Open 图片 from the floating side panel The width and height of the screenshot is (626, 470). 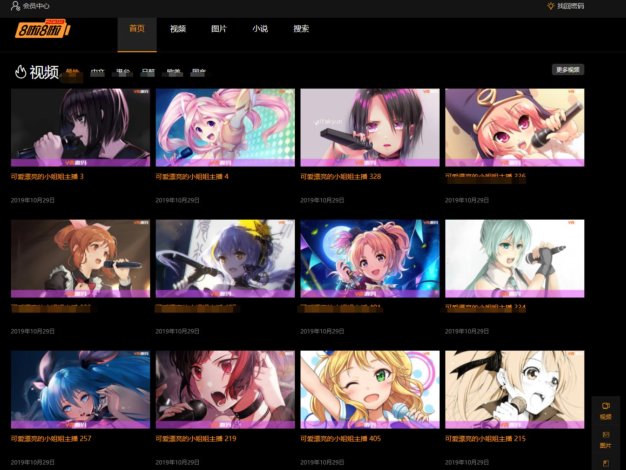coord(605,439)
